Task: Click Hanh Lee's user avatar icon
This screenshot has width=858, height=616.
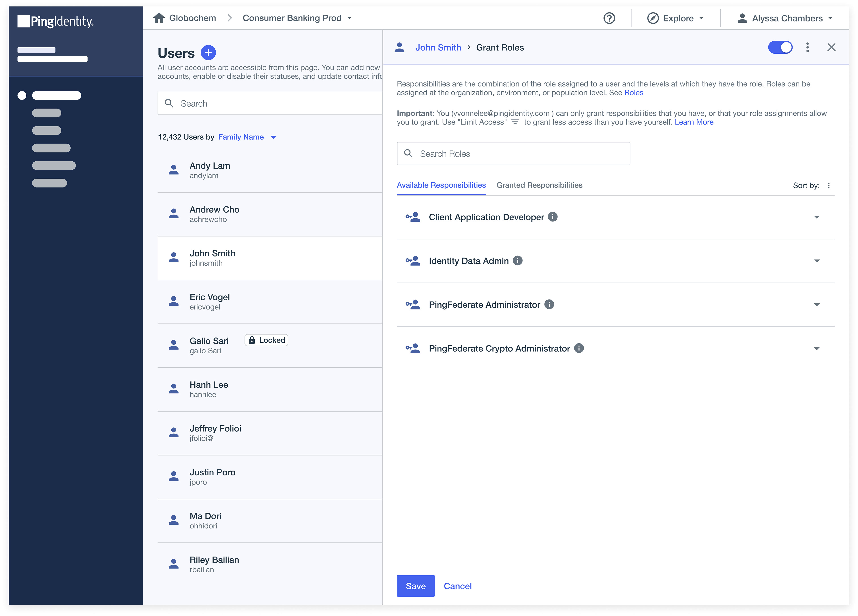Action: point(173,389)
